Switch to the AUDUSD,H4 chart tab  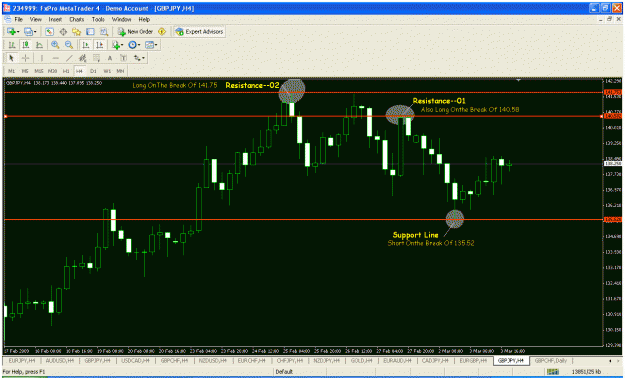click(60, 360)
